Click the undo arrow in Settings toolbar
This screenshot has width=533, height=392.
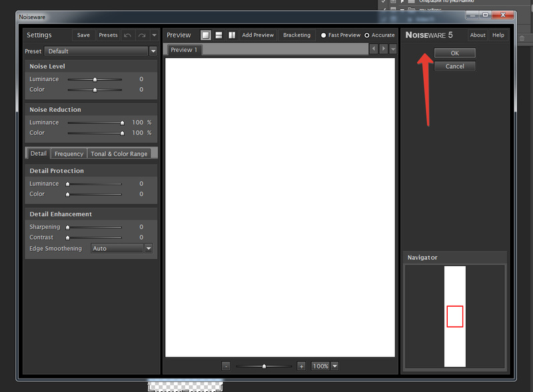pos(127,35)
